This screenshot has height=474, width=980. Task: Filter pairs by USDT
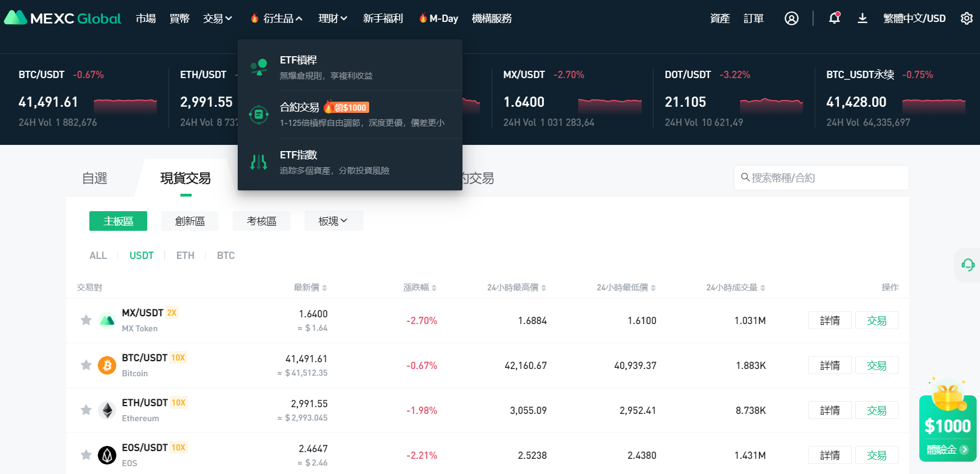[142, 256]
